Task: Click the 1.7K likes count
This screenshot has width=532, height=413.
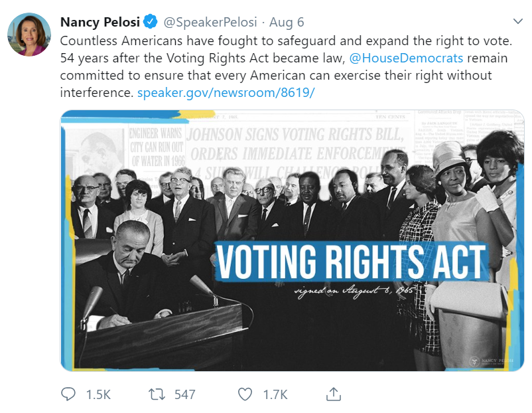Action: pyautogui.click(x=275, y=394)
